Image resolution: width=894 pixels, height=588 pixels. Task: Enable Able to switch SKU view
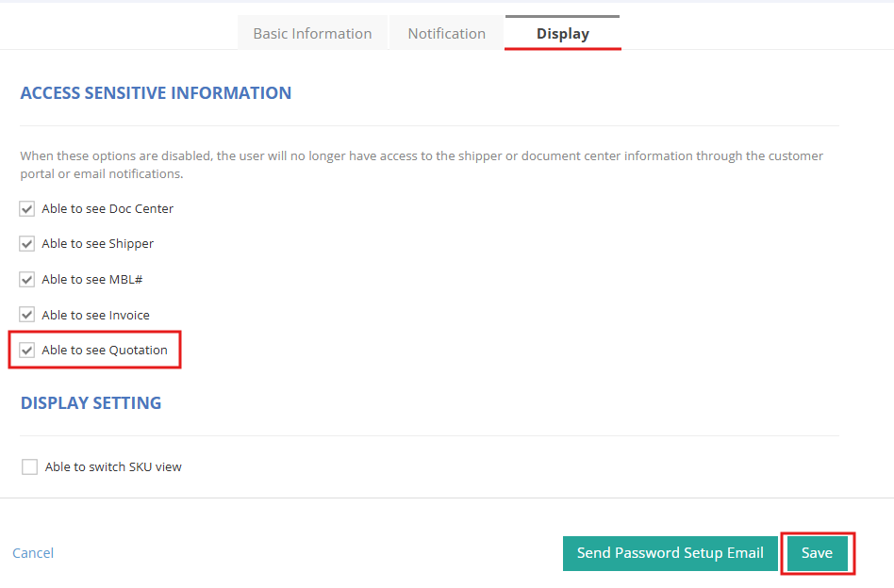click(x=29, y=466)
